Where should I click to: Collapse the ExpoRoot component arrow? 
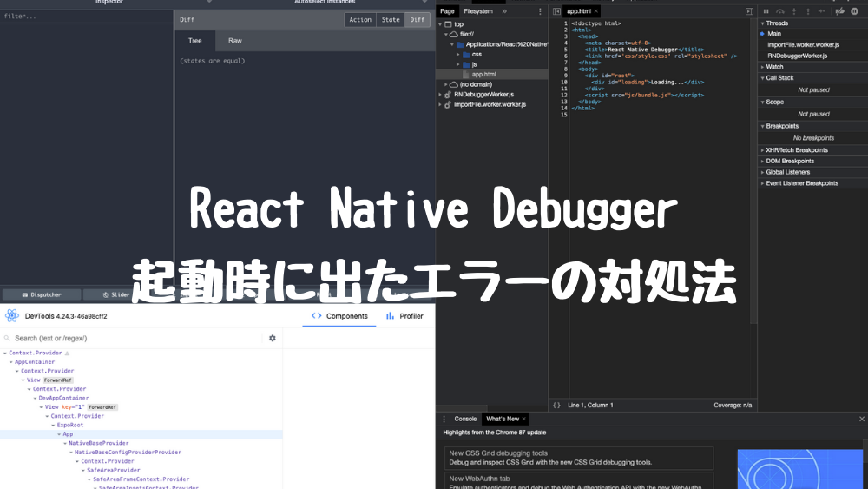pyautogui.click(x=53, y=426)
